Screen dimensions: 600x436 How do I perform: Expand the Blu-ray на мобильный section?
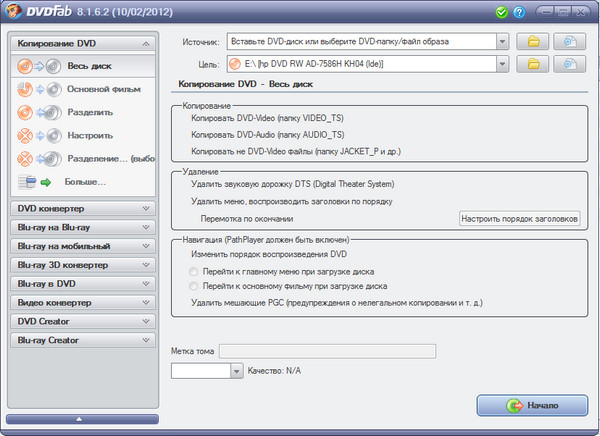(83, 246)
